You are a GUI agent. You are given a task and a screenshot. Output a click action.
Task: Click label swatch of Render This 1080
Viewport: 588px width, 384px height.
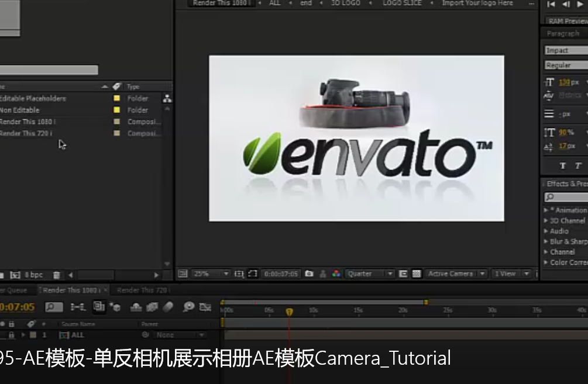point(116,122)
